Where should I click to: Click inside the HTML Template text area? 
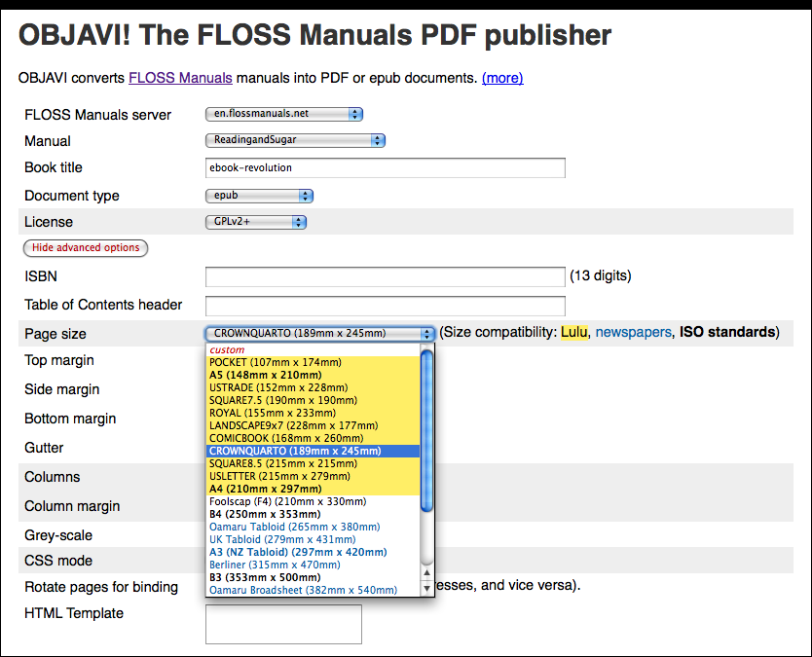point(283,624)
